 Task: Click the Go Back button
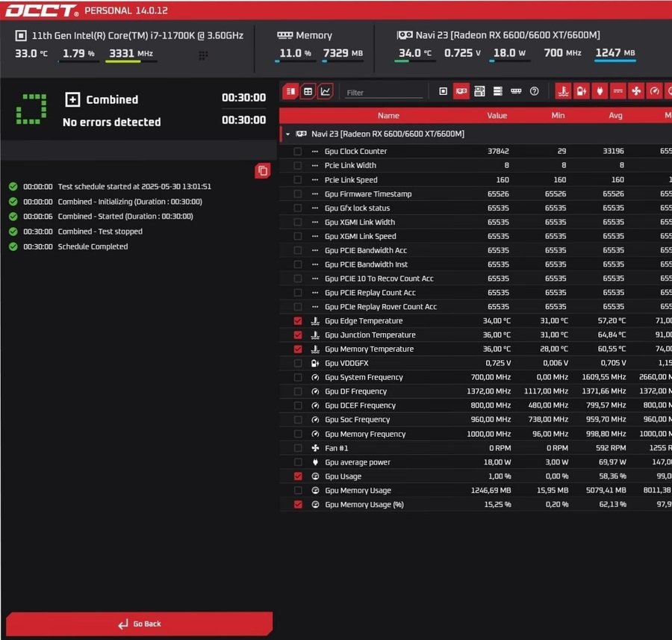[x=140, y=624]
